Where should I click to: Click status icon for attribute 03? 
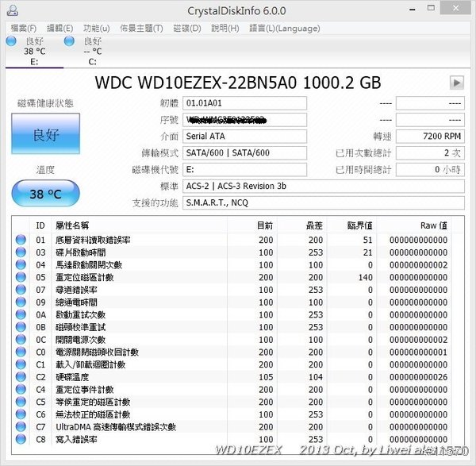[x=21, y=252]
